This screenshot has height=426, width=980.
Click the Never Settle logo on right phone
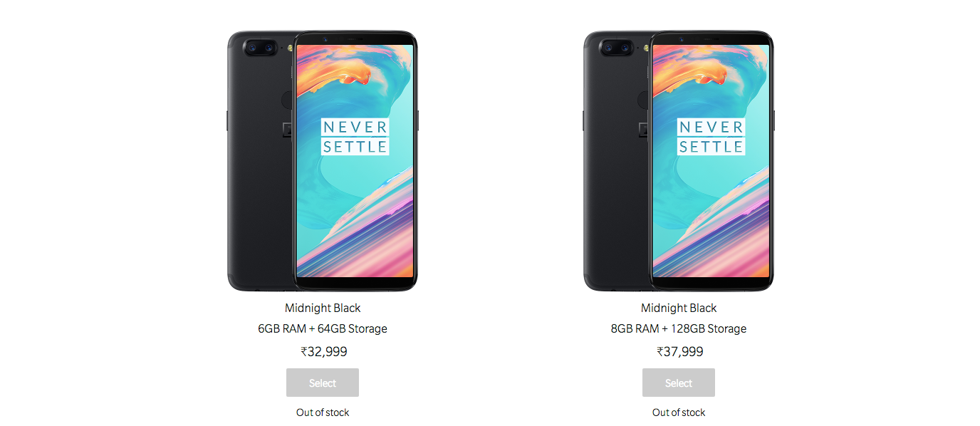point(711,137)
